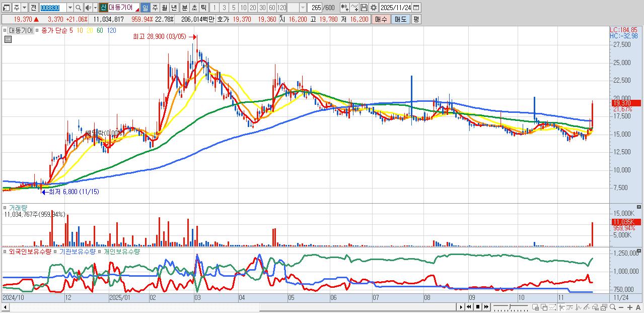Click the overlapping windows icon
This screenshot has width=644, height=313.
pyautogui.click(x=544, y=307)
